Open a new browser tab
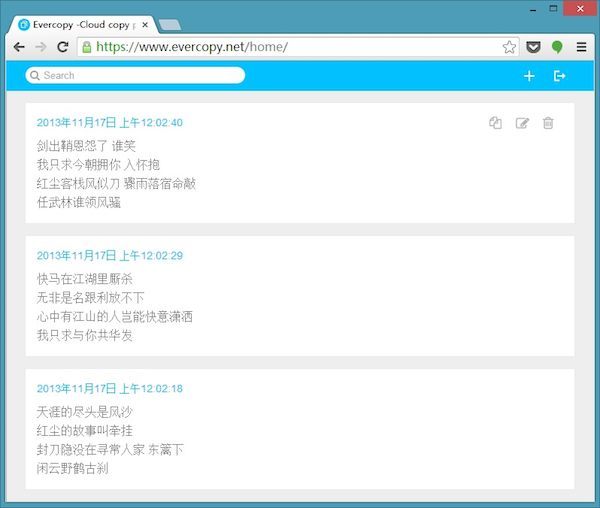This screenshot has width=600, height=508. click(x=169, y=24)
